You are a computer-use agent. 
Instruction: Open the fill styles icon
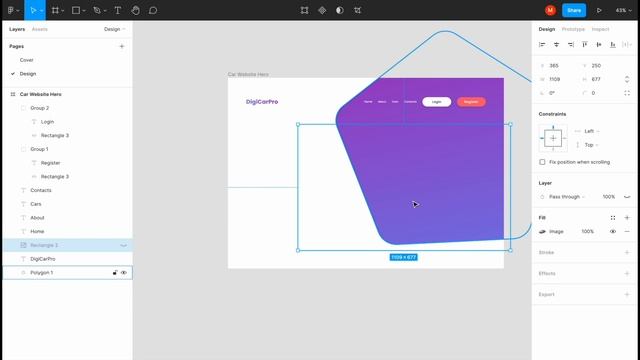[x=613, y=218]
